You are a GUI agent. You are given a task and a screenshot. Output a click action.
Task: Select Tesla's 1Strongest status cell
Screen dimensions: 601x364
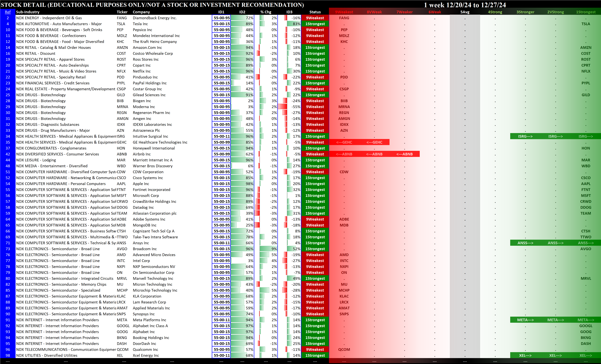pyautogui.click(x=315, y=24)
